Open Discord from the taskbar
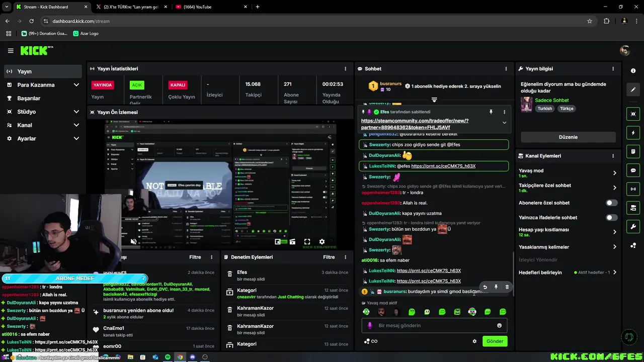 tap(192, 357)
